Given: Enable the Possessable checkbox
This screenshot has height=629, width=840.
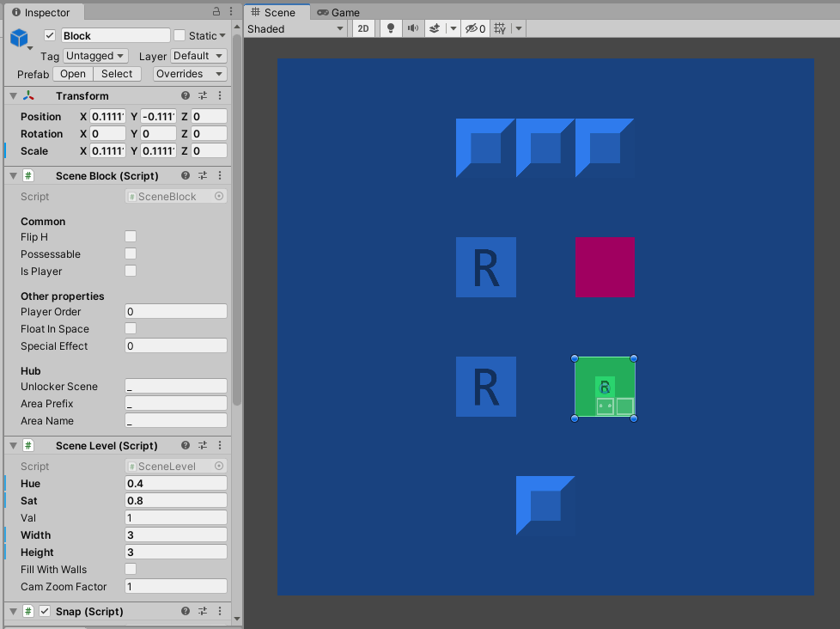Looking at the screenshot, I should click(131, 253).
